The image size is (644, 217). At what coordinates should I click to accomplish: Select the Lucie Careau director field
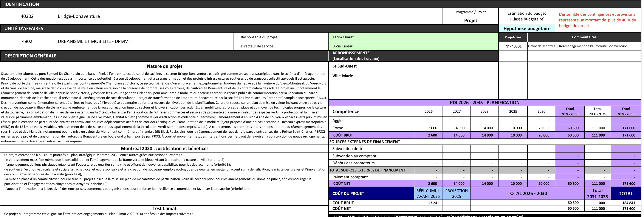tap(413, 46)
